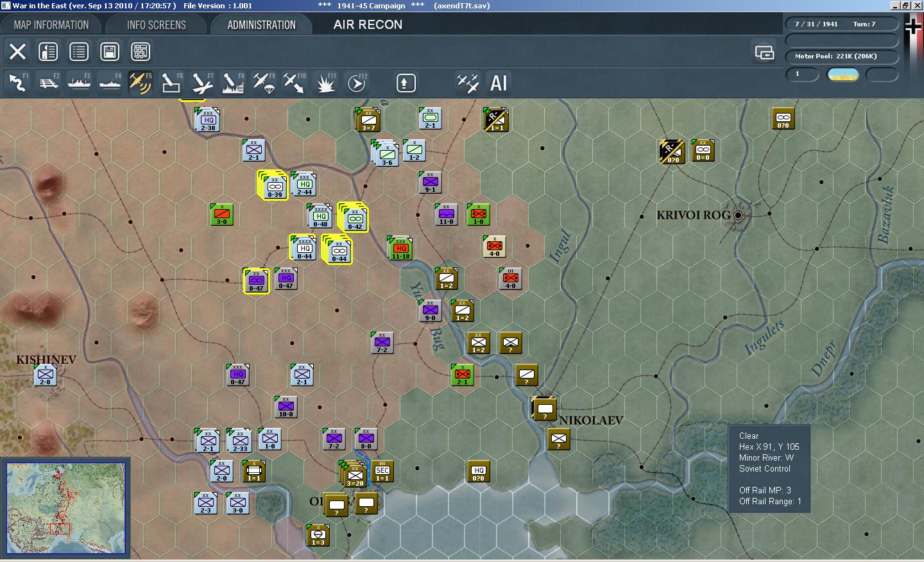Open the MAP INFORMATION tab
This screenshot has height=562, width=924.
(x=51, y=25)
